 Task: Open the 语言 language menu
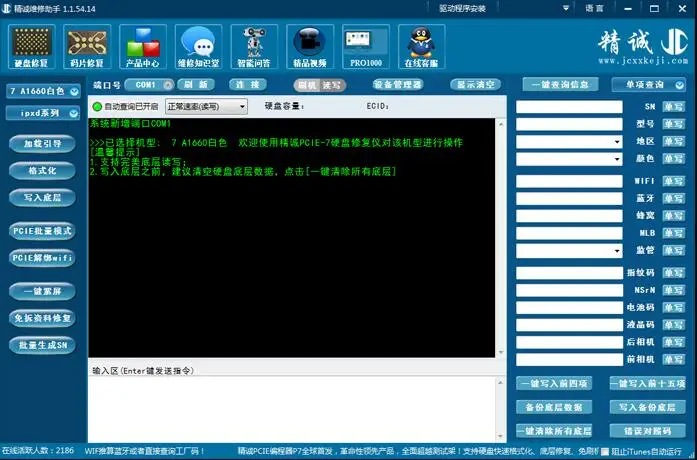click(x=594, y=8)
